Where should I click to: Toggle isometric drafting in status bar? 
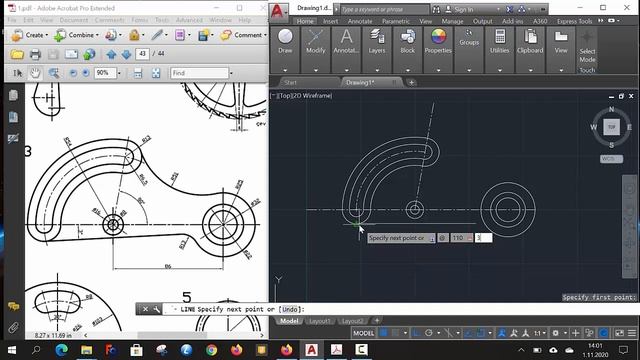point(448,333)
